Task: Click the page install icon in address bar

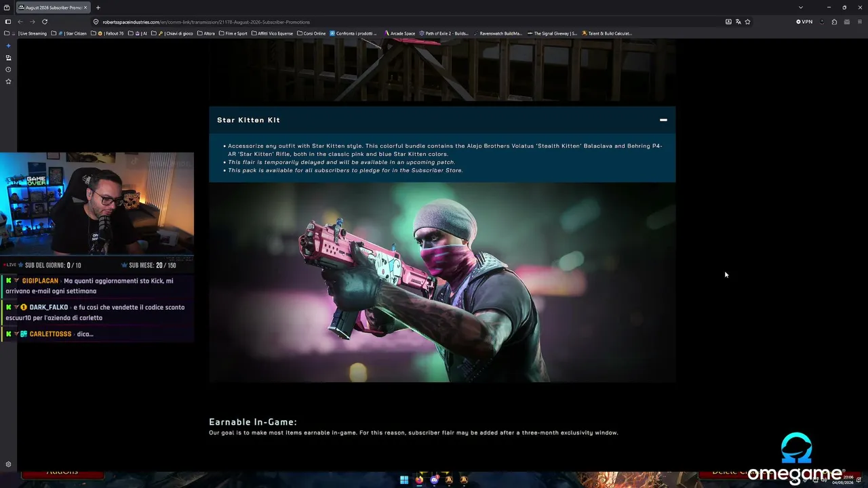Action: pos(728,22)
